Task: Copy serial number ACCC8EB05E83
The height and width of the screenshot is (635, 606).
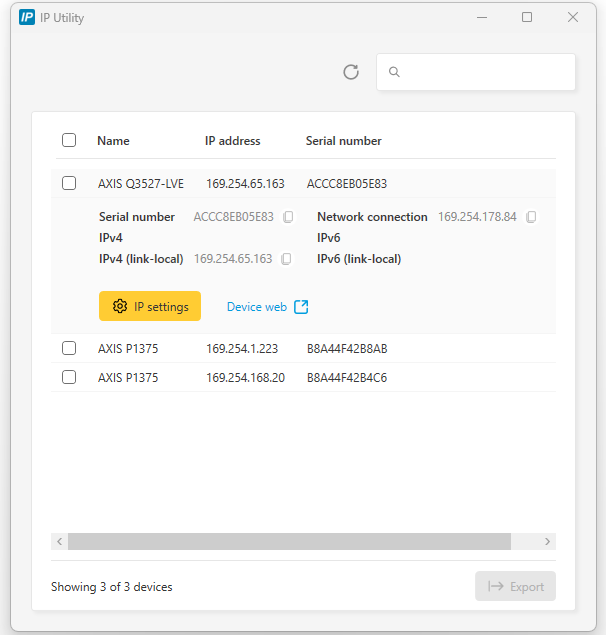Action: coord(288,217)
